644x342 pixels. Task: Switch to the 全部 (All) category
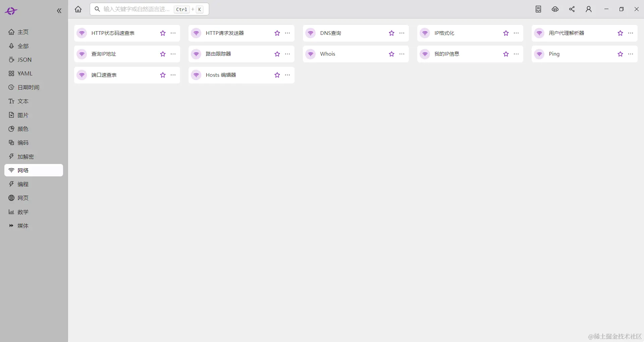pos(23,46)
